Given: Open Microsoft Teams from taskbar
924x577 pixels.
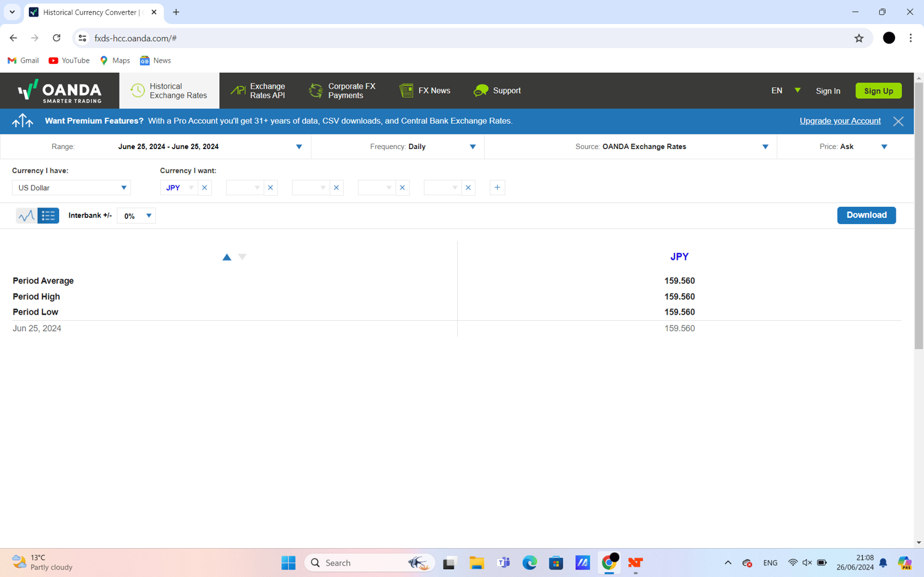Looking at the screenshot, I should (x=503, y=563).
